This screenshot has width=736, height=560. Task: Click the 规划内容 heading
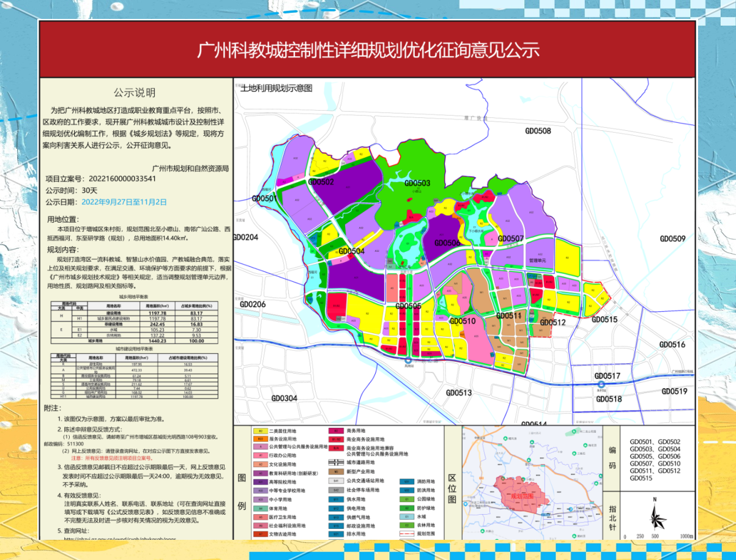pos(63,249)
